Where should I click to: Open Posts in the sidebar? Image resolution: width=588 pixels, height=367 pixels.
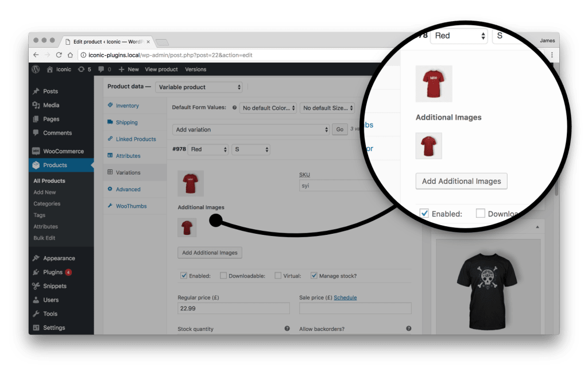51,91
